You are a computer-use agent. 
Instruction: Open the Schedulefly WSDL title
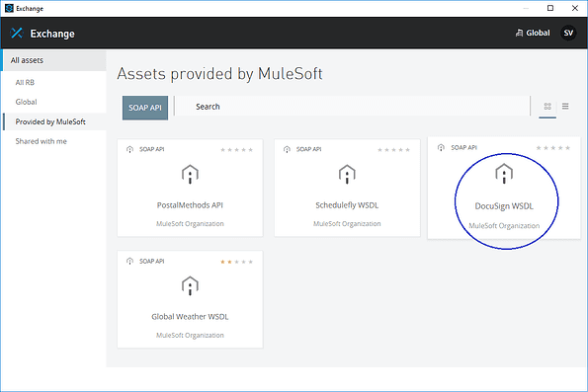[347, 205]
